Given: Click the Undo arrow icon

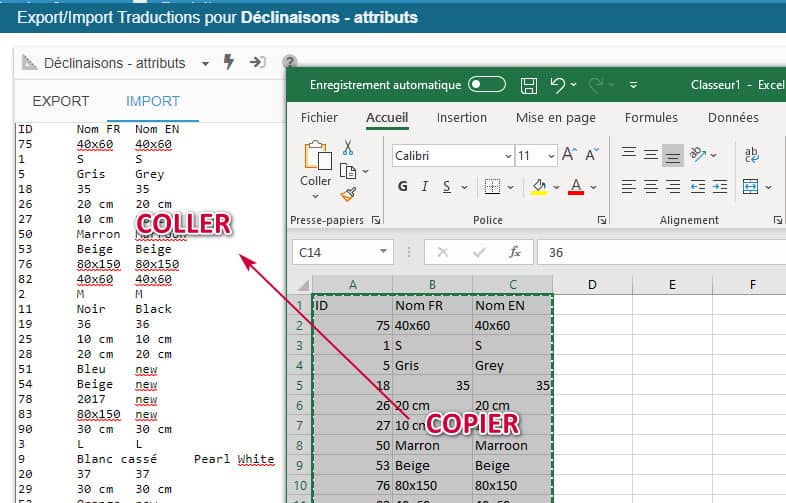Looking at the screenshot, I should coord(558,86).
